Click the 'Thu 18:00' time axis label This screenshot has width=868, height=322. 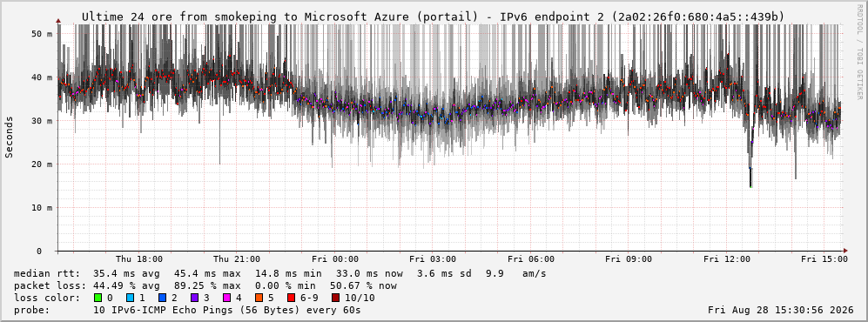point(139,259)
